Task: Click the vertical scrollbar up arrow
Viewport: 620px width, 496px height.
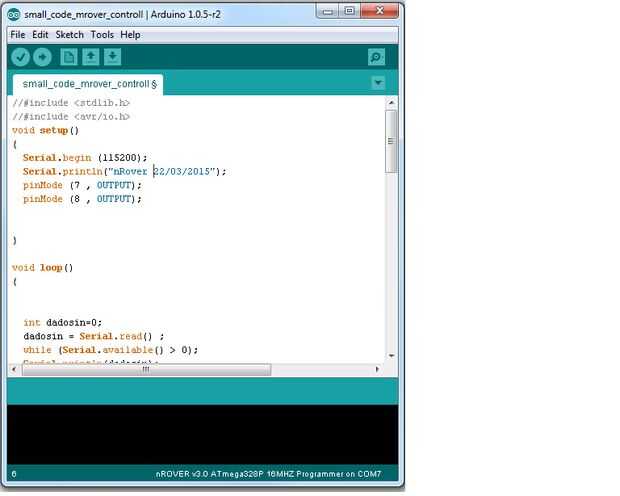Action: (391, 102)
